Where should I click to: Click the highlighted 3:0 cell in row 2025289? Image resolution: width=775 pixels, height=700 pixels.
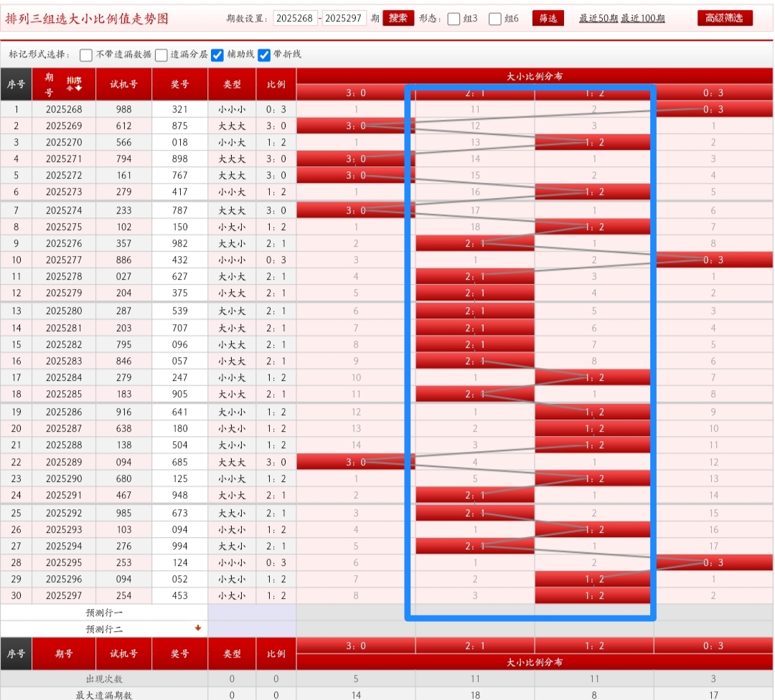(355, 463)
